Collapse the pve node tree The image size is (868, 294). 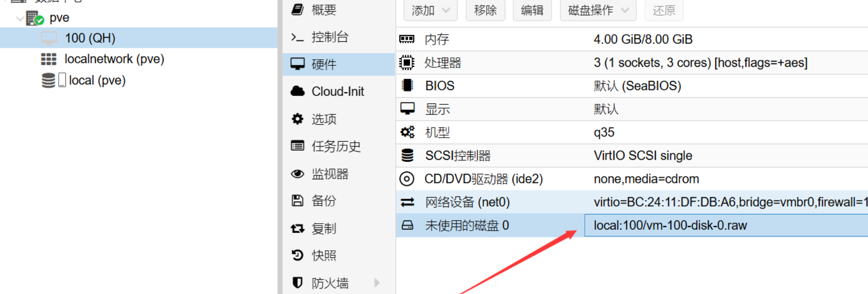(x=20, y=19)
